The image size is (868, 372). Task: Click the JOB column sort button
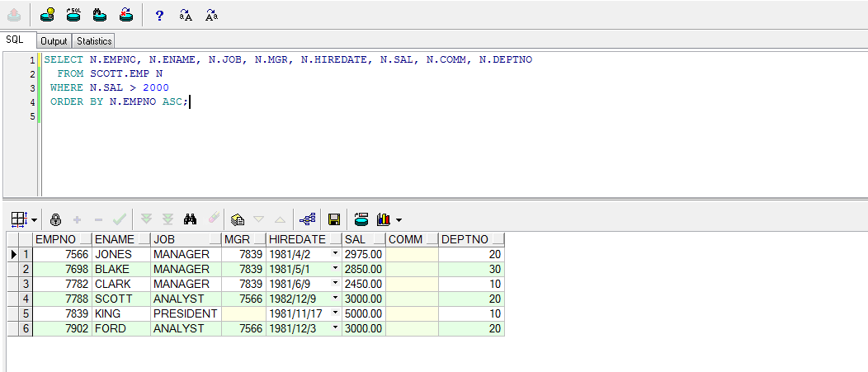pos(215,239)
